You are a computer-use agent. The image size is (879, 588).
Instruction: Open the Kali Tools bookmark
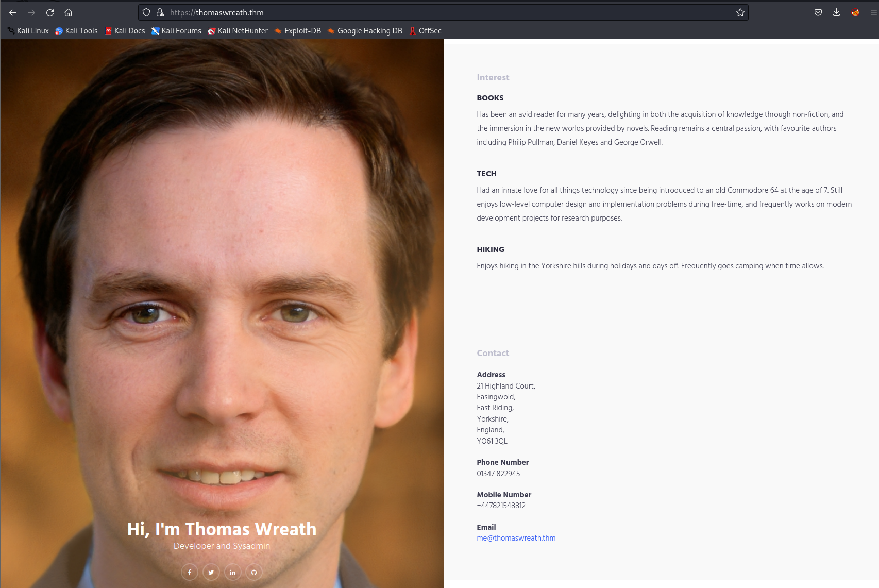coord(76,31)
